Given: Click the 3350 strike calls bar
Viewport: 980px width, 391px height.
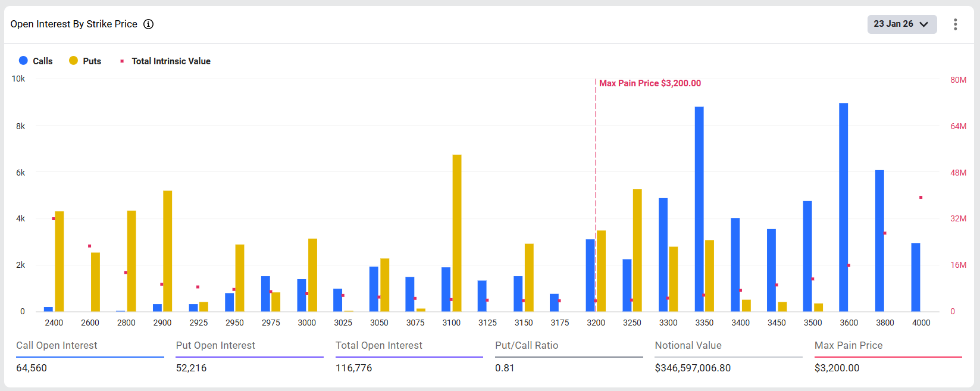Looking at the screenshot, I should pyautogui.click(x=699, y=209).
